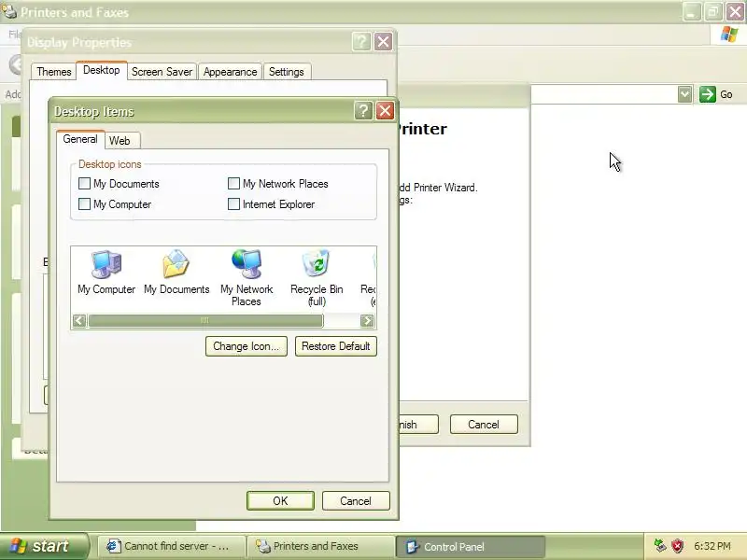Image resolution: width=747 pixels, height=560 pixels.
Task: Enable the My Network Places checkbox
Action: coord(233,183)
